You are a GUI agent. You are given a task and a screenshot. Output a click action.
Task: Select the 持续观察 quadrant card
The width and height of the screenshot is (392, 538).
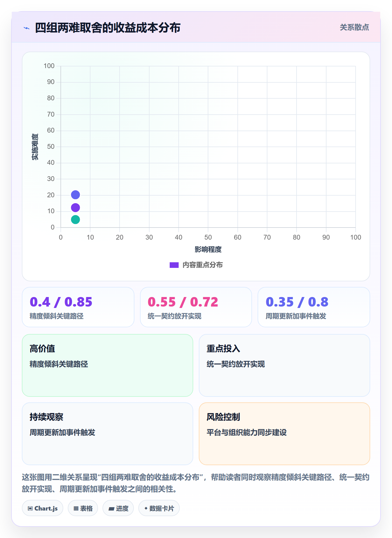click(x=108, y=434)
